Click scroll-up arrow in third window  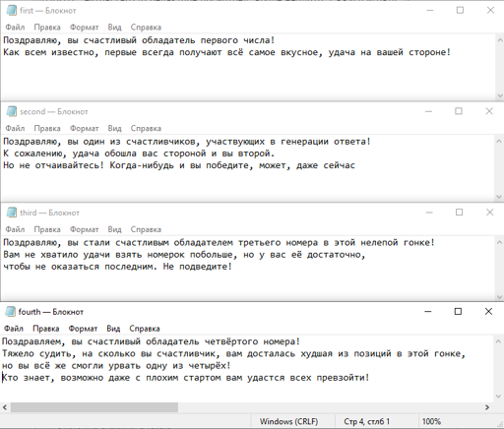pos(500,242)
